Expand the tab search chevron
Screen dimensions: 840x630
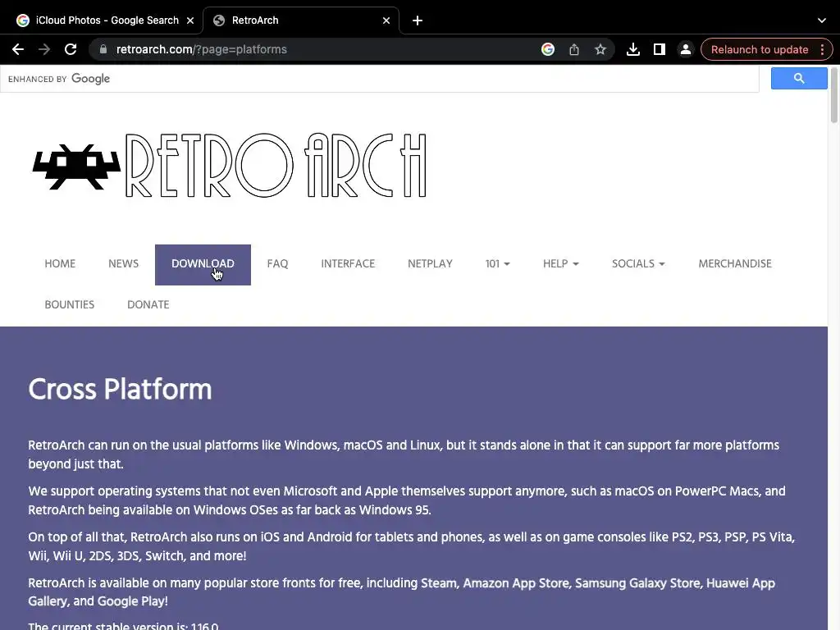click(821, 21)
